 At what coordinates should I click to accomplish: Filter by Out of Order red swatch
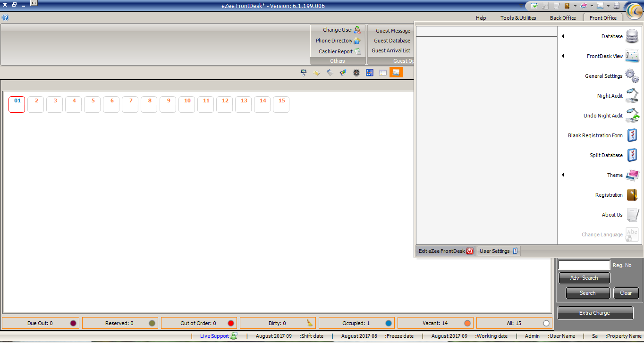(231, 323)
